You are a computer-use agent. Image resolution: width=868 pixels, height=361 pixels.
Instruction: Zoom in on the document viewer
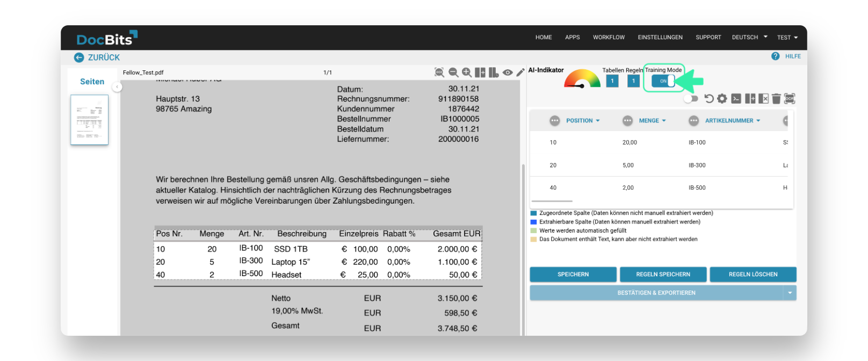coord(467,73)
